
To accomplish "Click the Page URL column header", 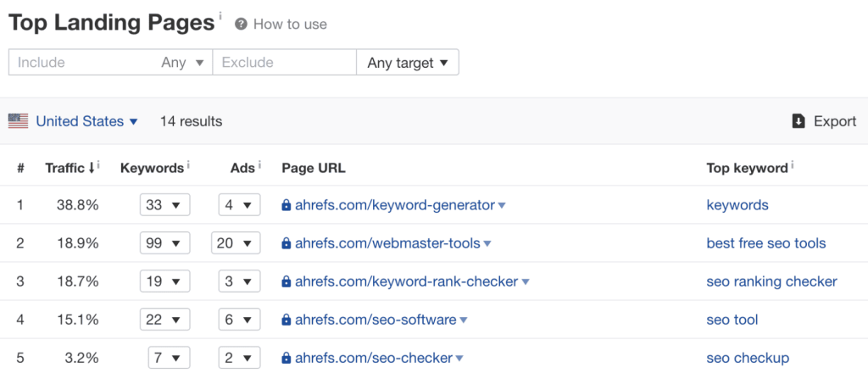I will coord(314,168).
